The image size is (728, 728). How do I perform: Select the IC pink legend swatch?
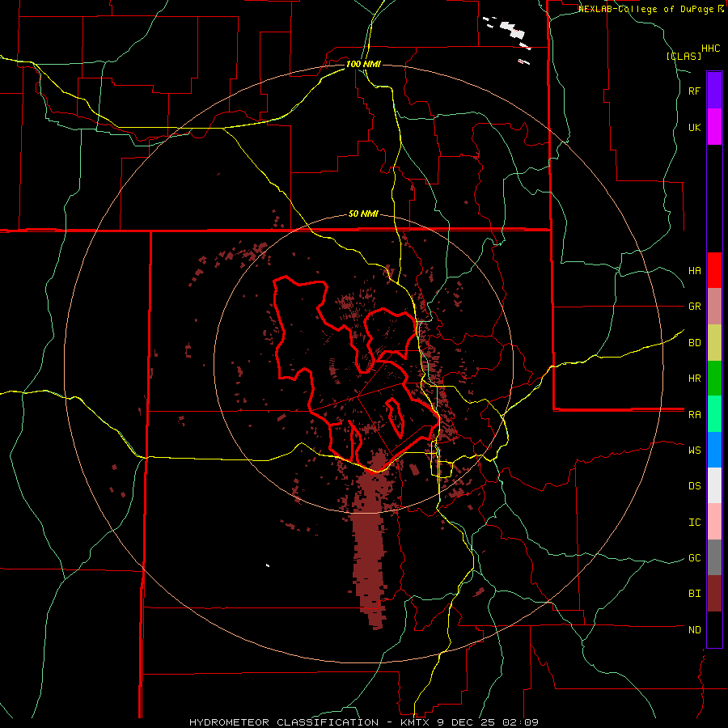tap(714, 522)
